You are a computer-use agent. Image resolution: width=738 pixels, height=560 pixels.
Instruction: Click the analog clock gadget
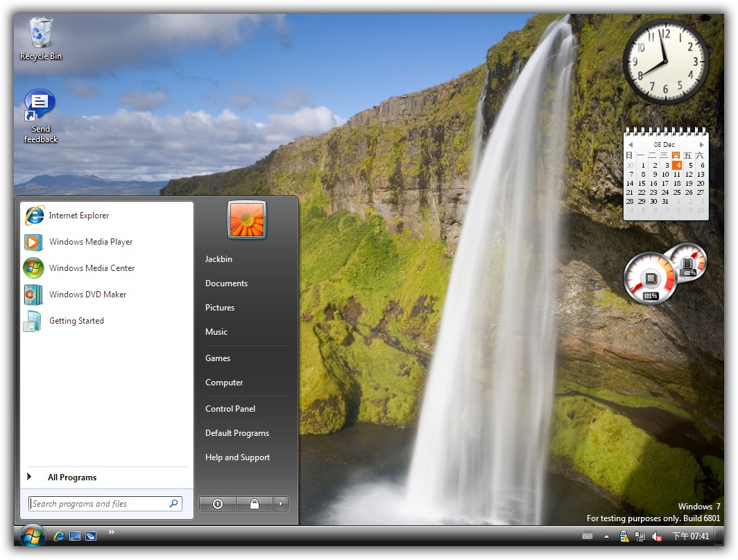(x=666, y=62)
